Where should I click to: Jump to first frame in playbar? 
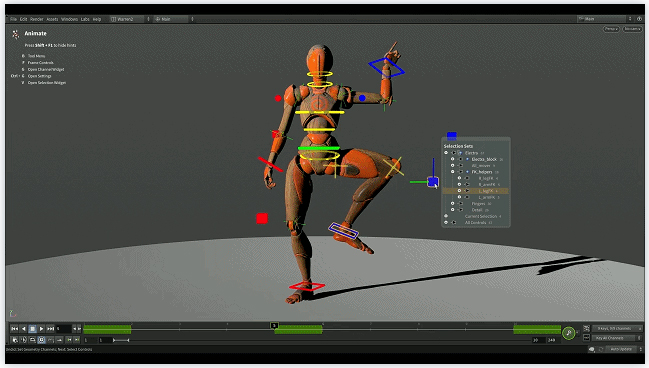click(x=14, y=329)
